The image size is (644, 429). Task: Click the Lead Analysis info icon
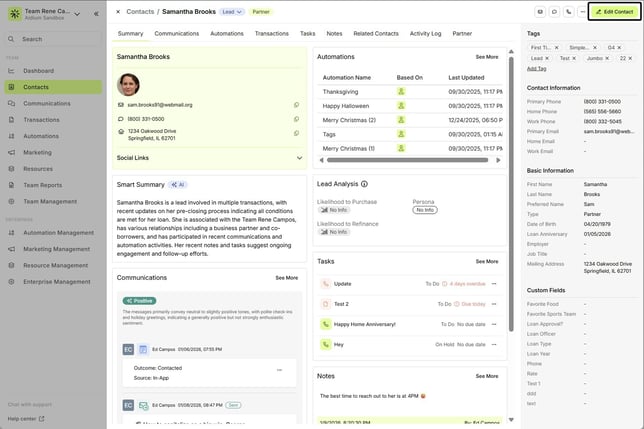[364, 184]
